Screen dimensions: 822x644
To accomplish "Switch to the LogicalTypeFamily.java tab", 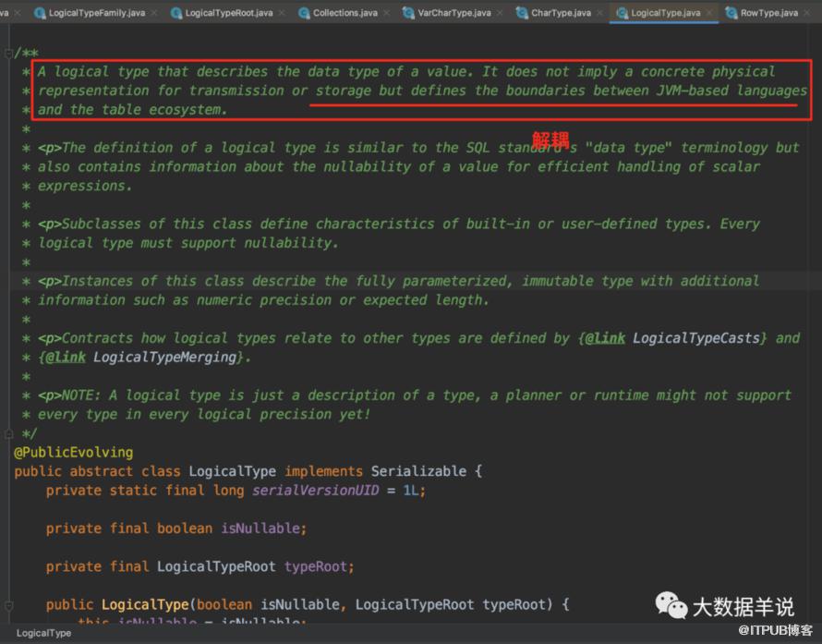I will coord(96,13).
